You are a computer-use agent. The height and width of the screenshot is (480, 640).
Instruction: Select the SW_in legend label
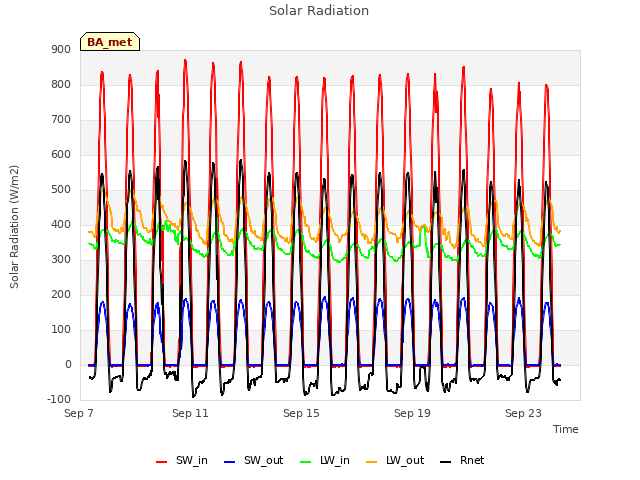point(192,460)
